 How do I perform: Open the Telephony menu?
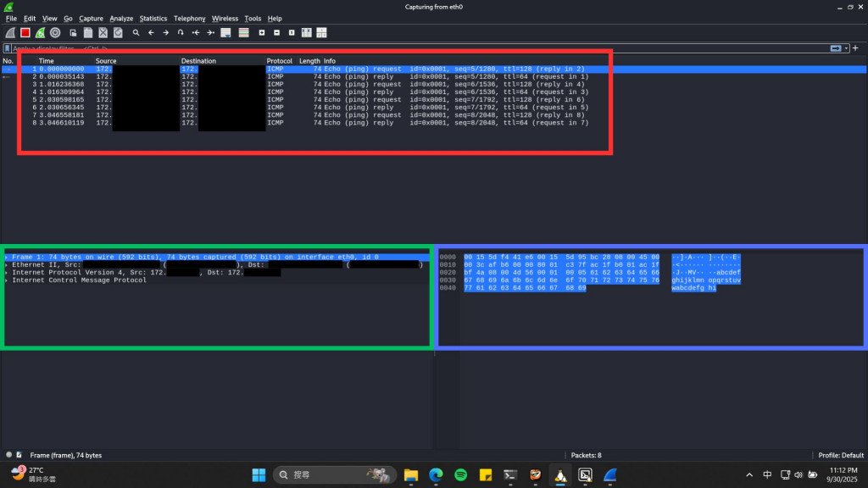(x=189, y=19)
